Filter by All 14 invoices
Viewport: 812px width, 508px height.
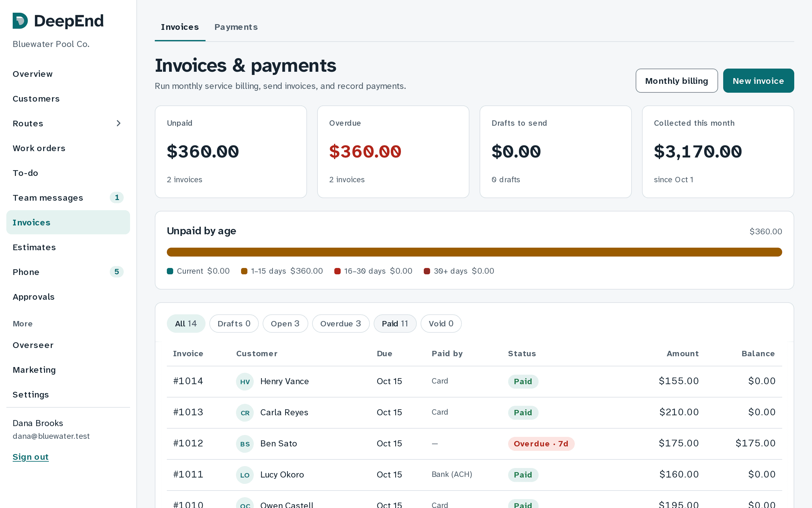[186, 324]
